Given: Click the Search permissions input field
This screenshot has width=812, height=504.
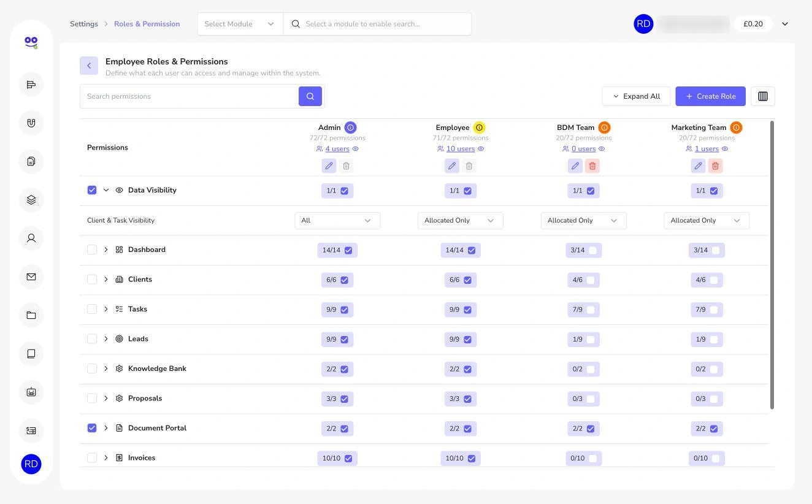Looking at the screenshot, I should click(x=190, y=96).
